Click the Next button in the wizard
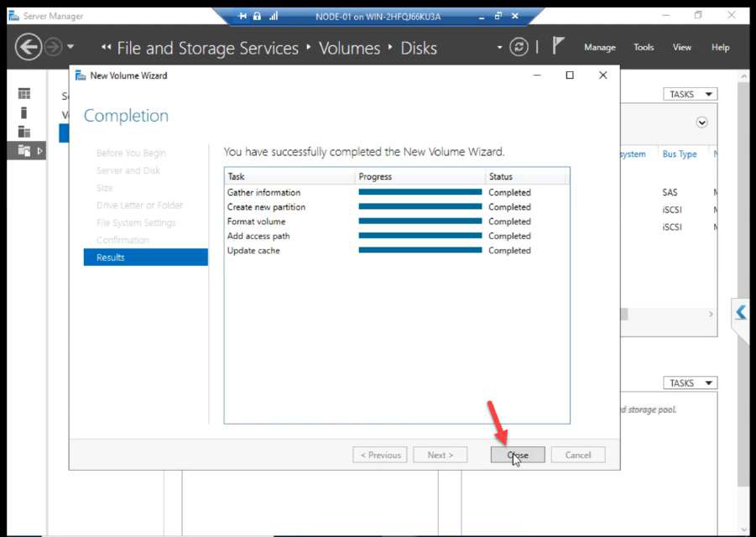This screenshot has height=537, width=756. [441, 455]
